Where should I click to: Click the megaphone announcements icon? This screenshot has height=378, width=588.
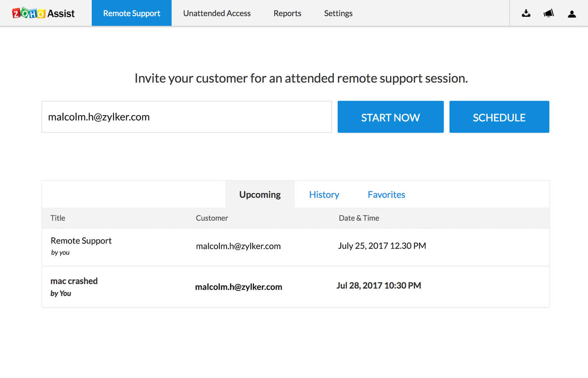[x=549, y=14]
